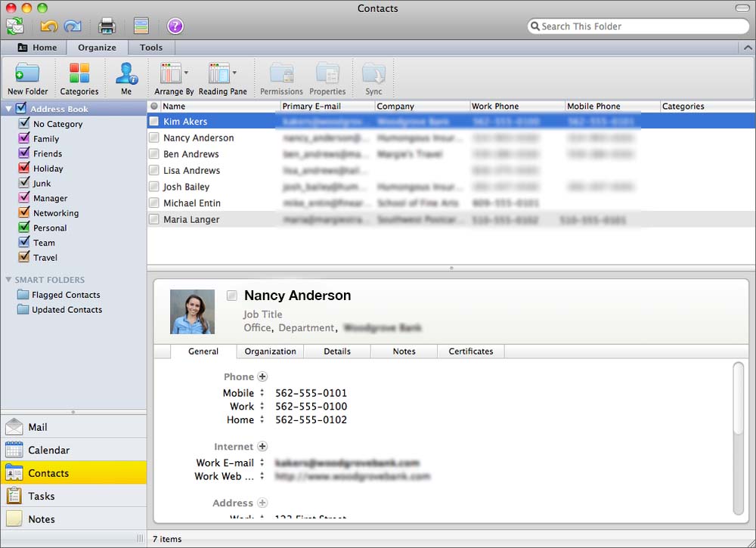Create a New Folder from the ribbon
The height and width of the screenshot is (548, 756).
(27, 79)
